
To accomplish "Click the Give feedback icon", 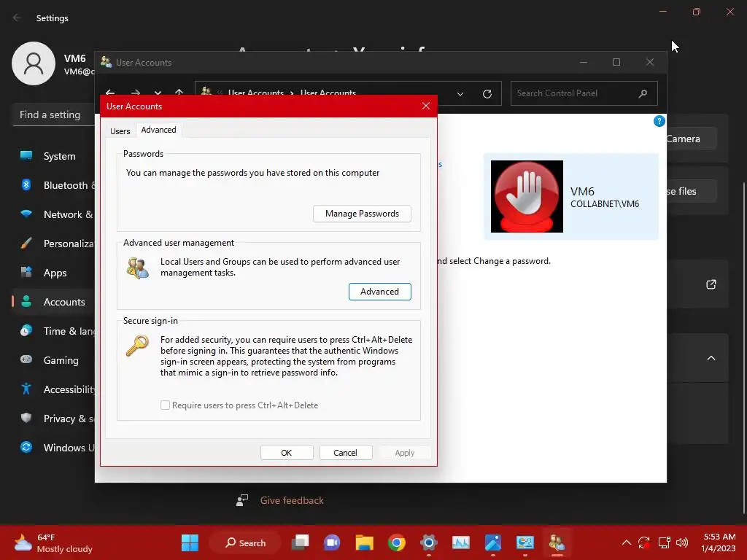I will click(242, 500).
